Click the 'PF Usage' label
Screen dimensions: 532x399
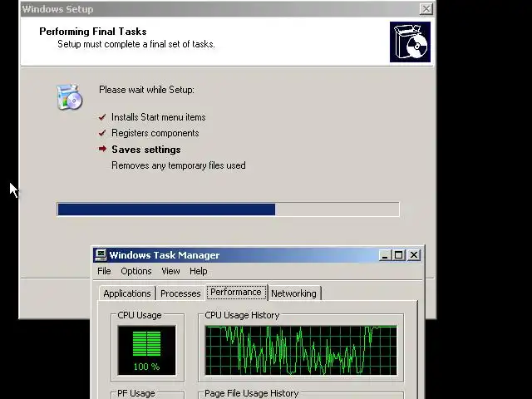click(x=136, y=393)
